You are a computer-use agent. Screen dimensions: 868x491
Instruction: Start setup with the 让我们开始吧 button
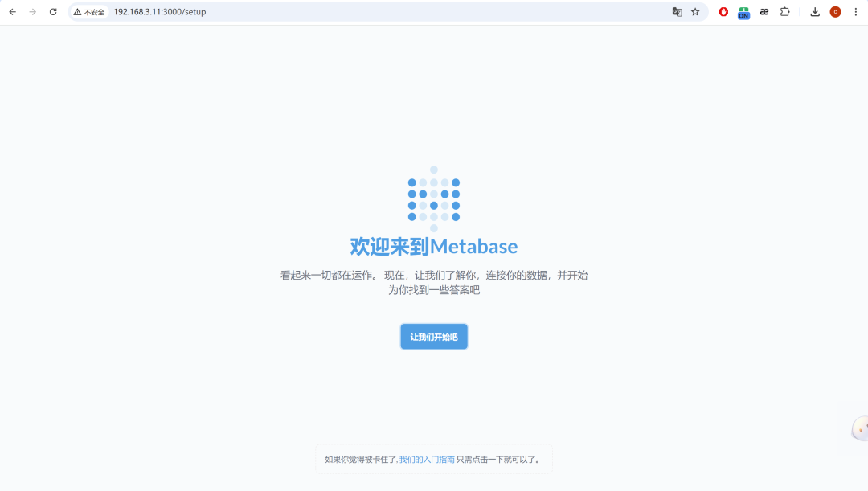click(434, 337)
